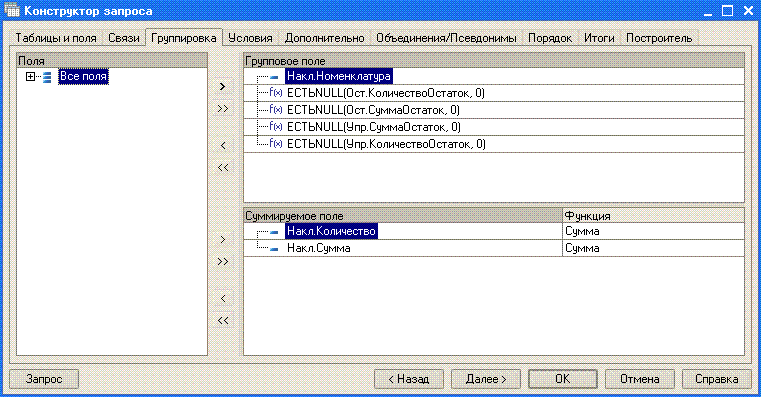761x397 pixels.
Task: Remove all summed fields with '<<'
Action: [x=223, y=321]
